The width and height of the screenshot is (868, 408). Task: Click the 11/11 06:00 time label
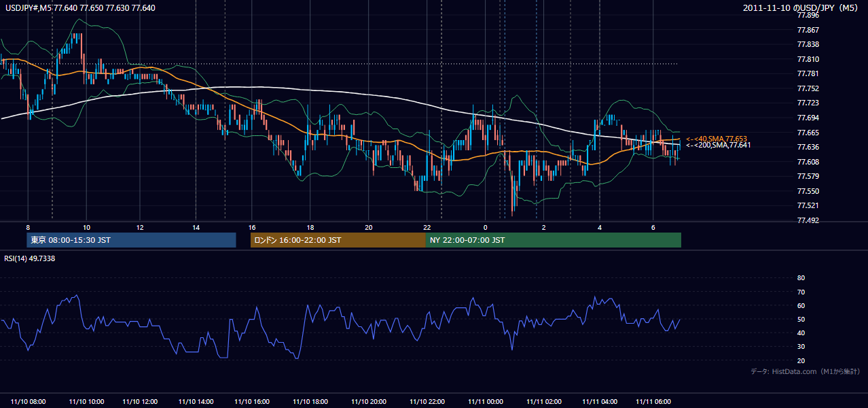pyautogui.click(x=653, y=402)
